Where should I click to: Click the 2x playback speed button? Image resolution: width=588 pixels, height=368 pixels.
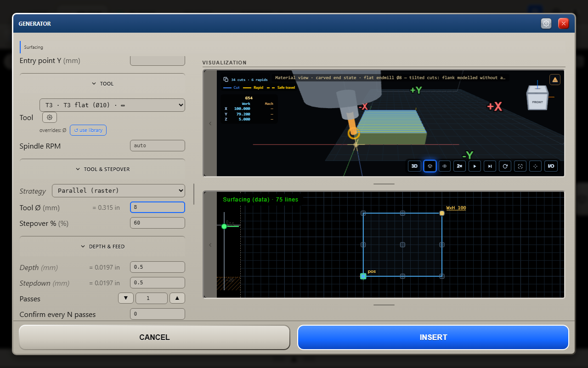pyautogui.click(x=460, y=166)
